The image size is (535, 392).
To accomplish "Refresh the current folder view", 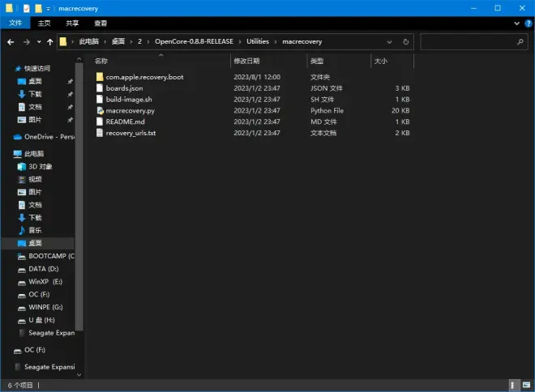I will [x=405, y=41].
